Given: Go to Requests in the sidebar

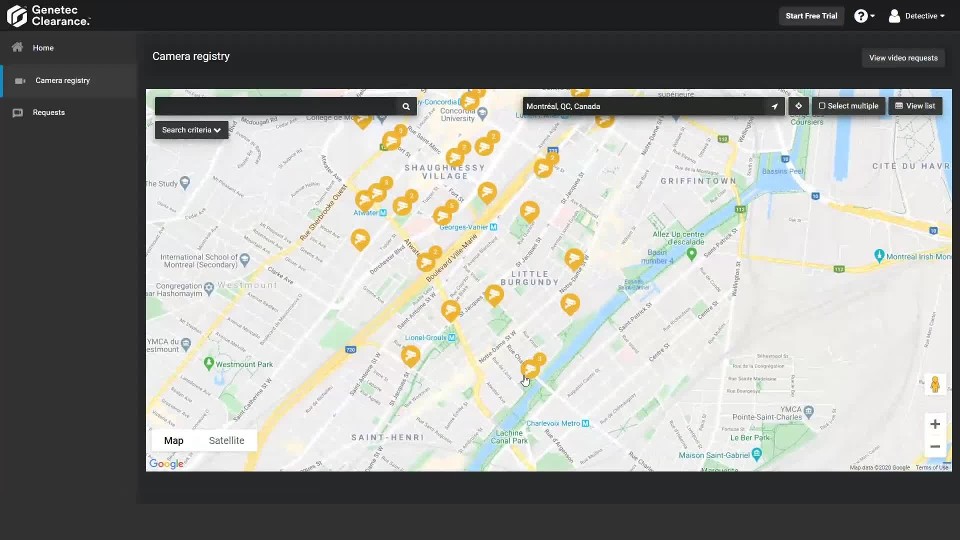Looking at the screenshot, I should (x=48, y=113).
